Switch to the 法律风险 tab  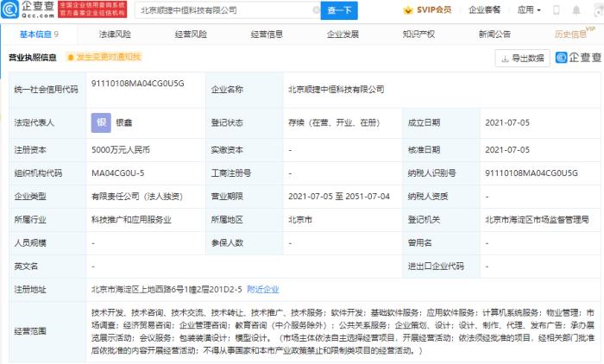tap(113, 35)
